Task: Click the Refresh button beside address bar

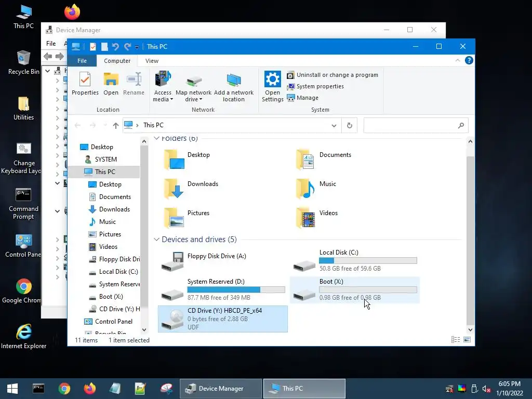Action: tap(350, 126)
